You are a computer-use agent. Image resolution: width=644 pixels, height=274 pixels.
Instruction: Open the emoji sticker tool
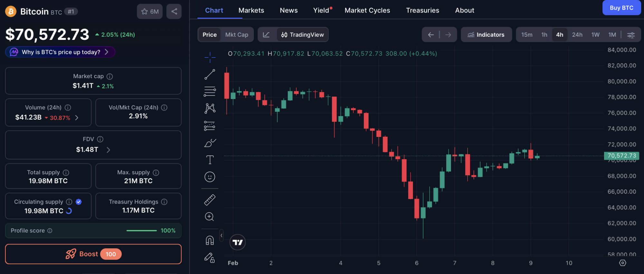click(210, 177)
